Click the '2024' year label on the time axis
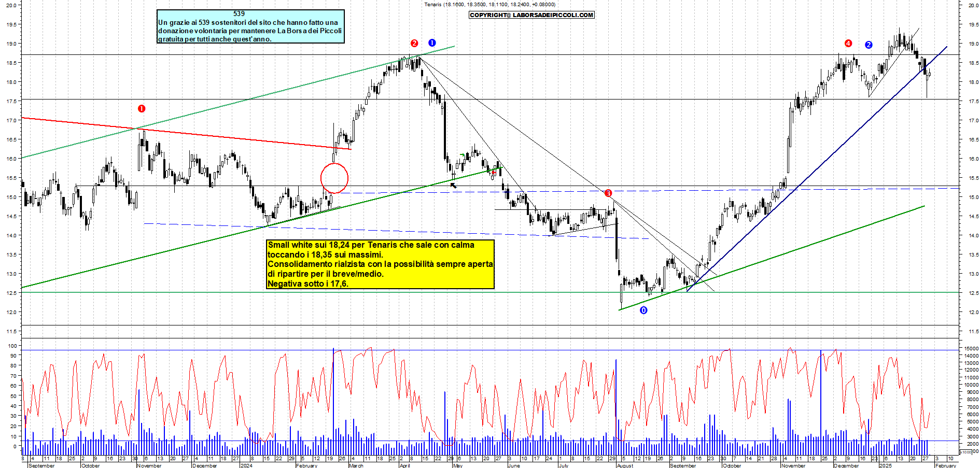This screenshot has height=468, width=980. (246, 465)
